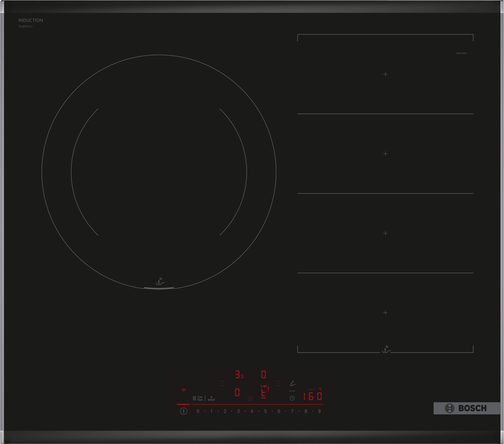Tap the sensor symbol below the flex zone
This screenshot has width=504, height=444.
click(x=386, y=350)
